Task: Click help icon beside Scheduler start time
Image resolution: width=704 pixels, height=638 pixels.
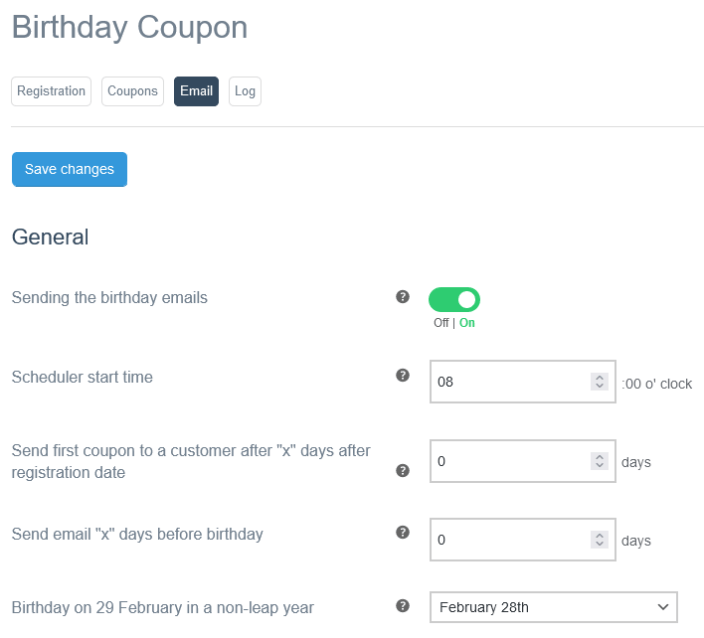Action: 403,376
